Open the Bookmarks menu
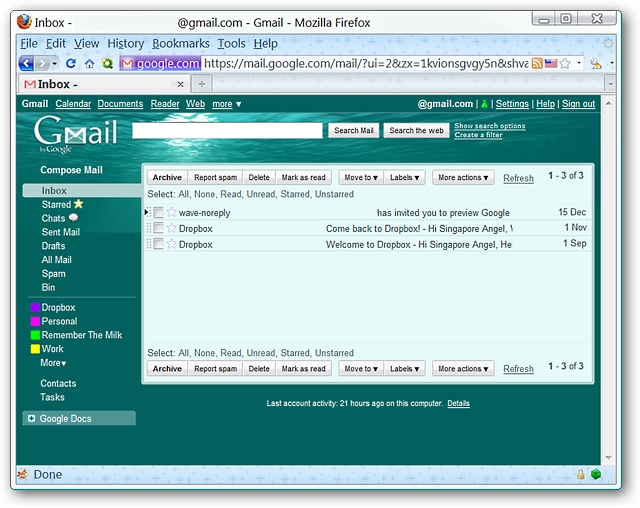 point(181,44)
